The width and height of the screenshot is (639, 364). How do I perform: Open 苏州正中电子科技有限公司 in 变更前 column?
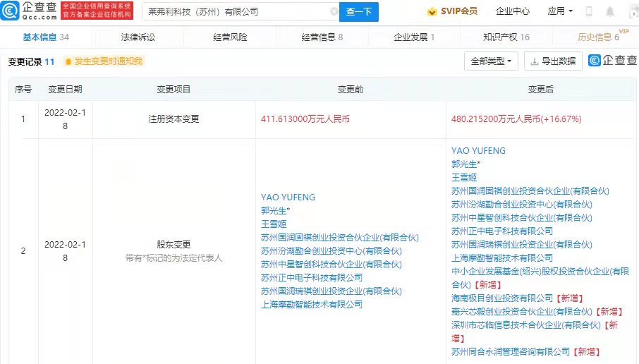tap(312, 278)
